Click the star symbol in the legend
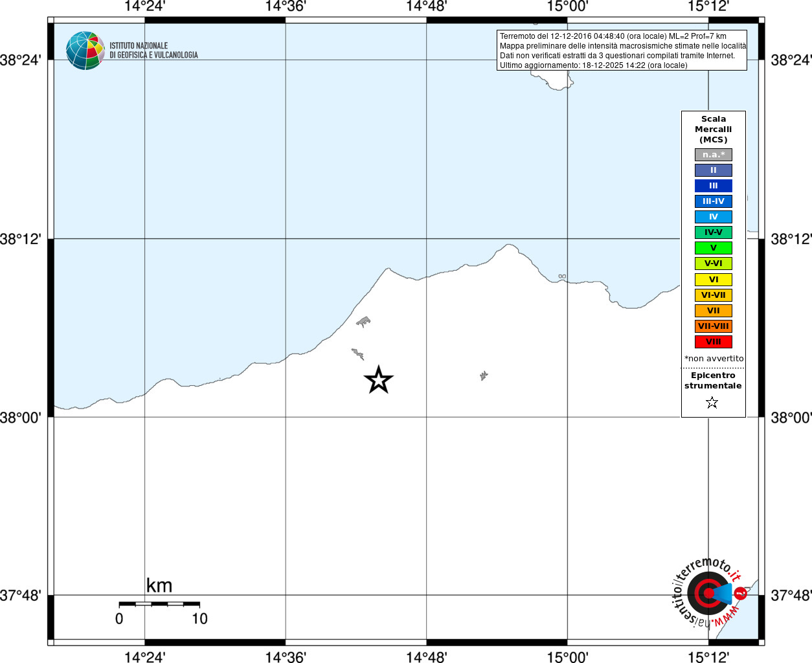Image resolution: width=812 pixels, height=663 pixels. click(712, 403)
